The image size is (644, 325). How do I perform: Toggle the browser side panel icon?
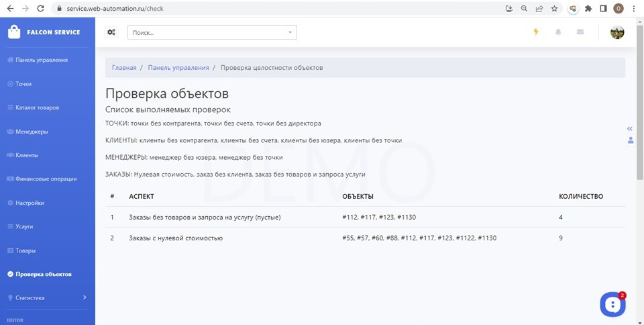(x=603, y=8)
